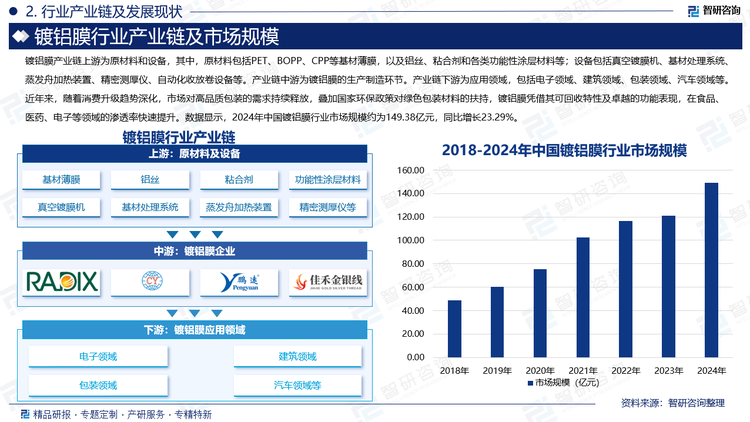
Task: Select the 铝丝 box
Action: click(150, 180)
